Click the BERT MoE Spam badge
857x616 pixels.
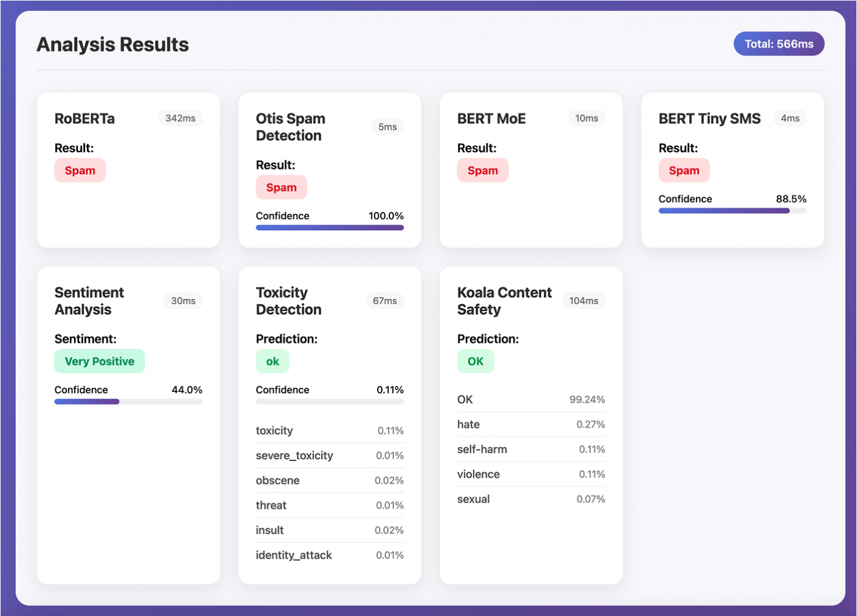point(483,170)
